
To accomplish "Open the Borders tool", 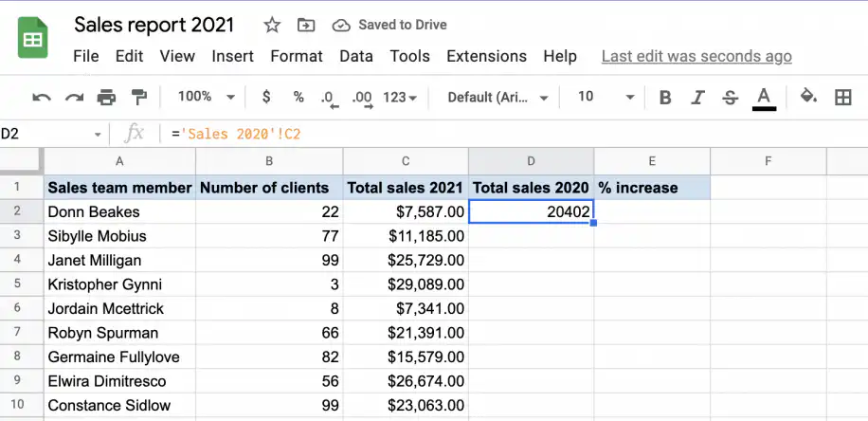I will coord(843,98).
